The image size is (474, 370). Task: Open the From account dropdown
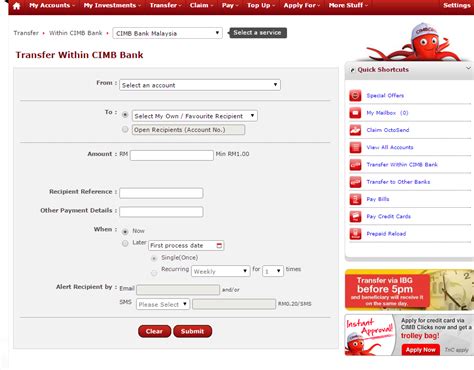[x=200, y=85]
